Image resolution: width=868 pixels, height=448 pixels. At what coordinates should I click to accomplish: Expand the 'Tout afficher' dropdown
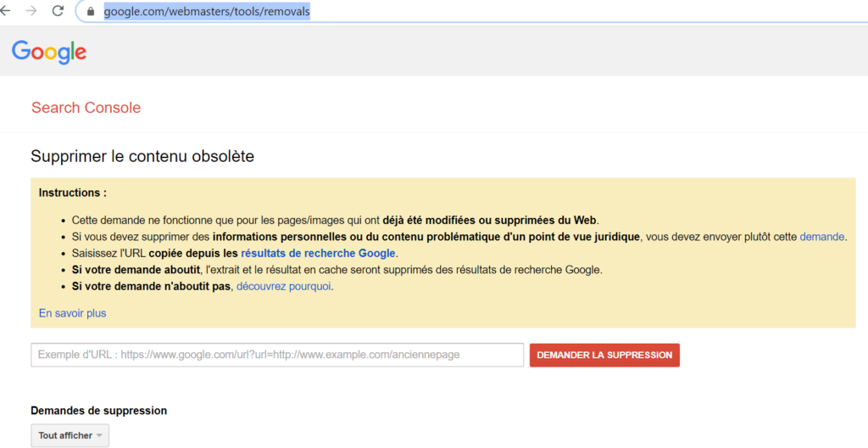(70, 435)
